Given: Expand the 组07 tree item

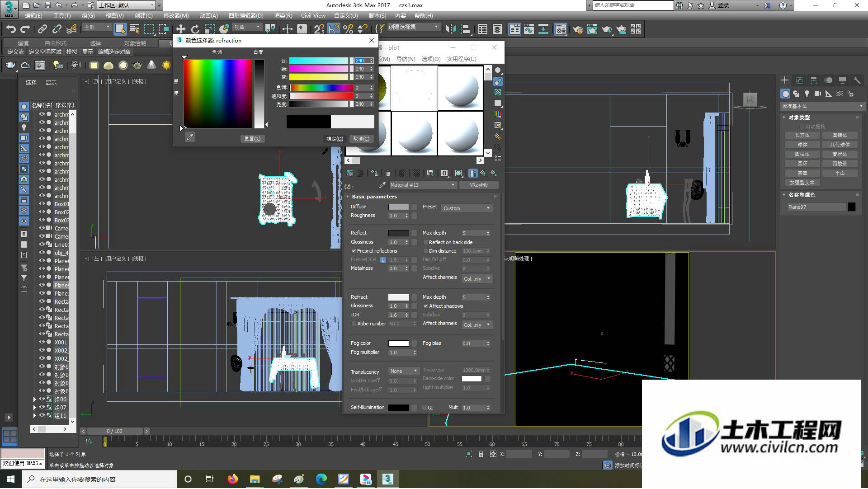Looking at the screenshot, I should pos(35,408).
